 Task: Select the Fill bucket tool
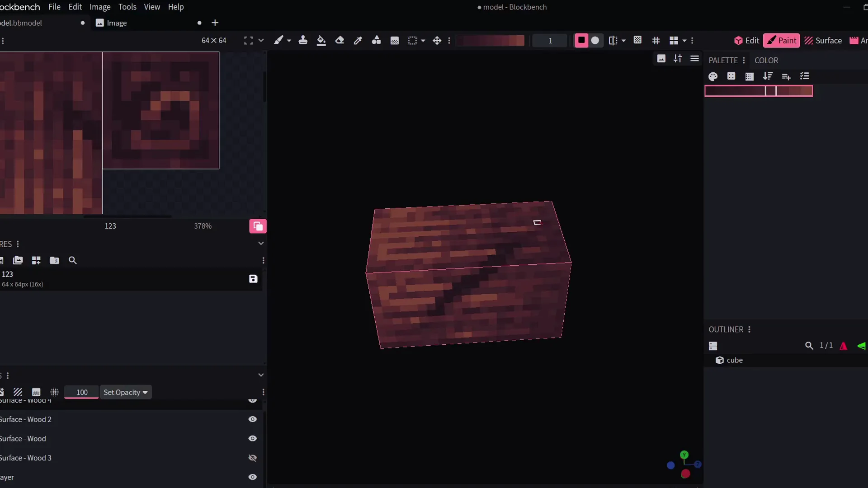pyautogui.click(x=321, y=41)
